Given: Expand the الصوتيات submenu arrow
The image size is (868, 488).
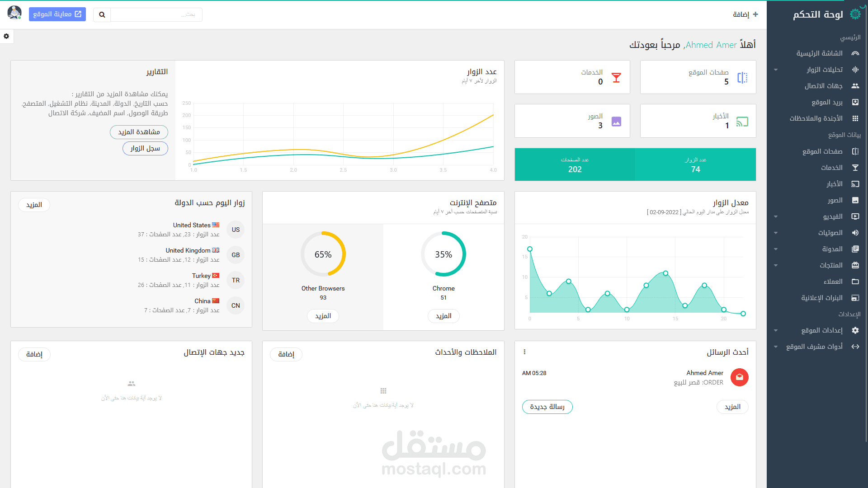Looking at the screenshot, I should tap(776, 233).
